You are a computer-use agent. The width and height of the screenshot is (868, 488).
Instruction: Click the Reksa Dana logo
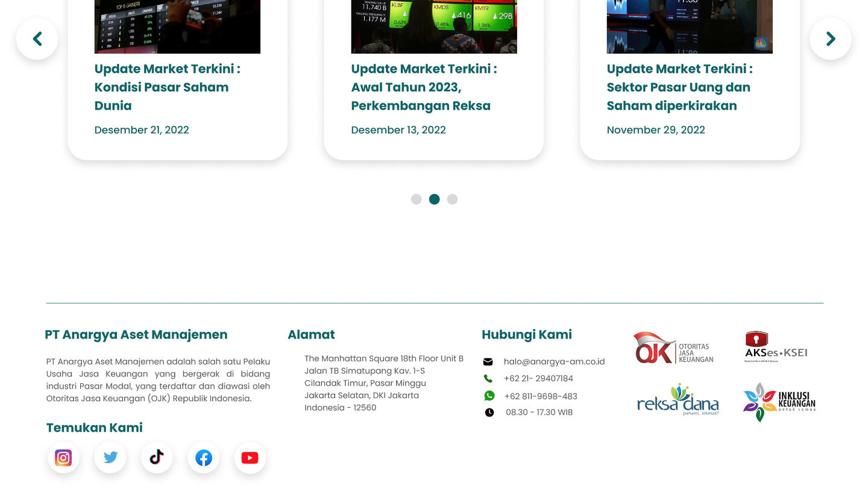pos(678,401)
